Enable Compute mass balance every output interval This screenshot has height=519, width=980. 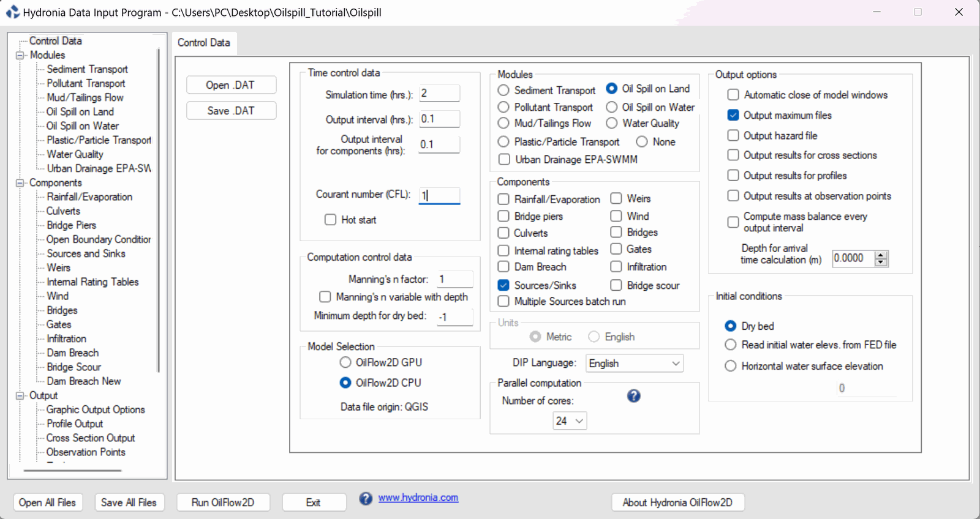pos(733,222)
